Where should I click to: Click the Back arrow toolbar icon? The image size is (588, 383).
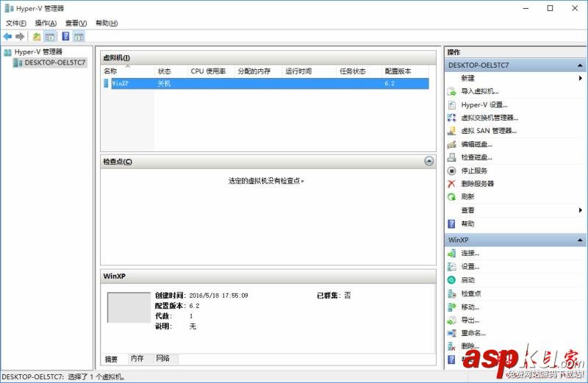click(x=7, y=36)
